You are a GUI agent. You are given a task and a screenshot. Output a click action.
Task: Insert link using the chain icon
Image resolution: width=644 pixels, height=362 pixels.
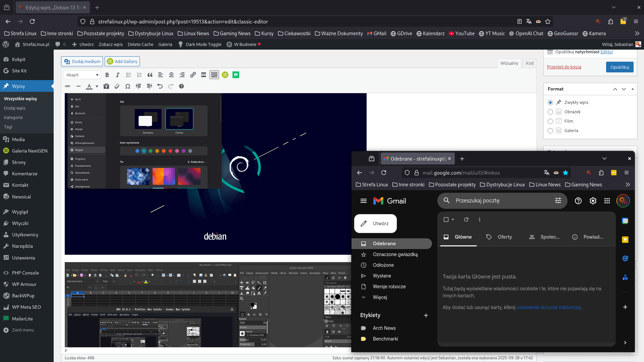pos(193,75)
